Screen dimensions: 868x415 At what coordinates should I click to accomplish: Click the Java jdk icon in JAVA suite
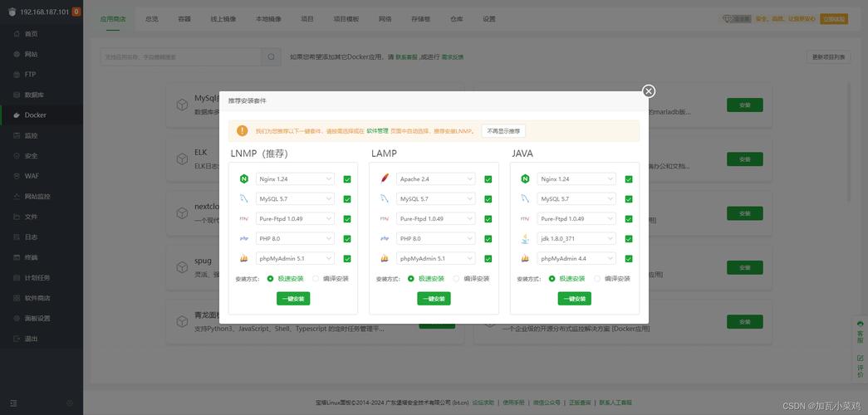525,238
